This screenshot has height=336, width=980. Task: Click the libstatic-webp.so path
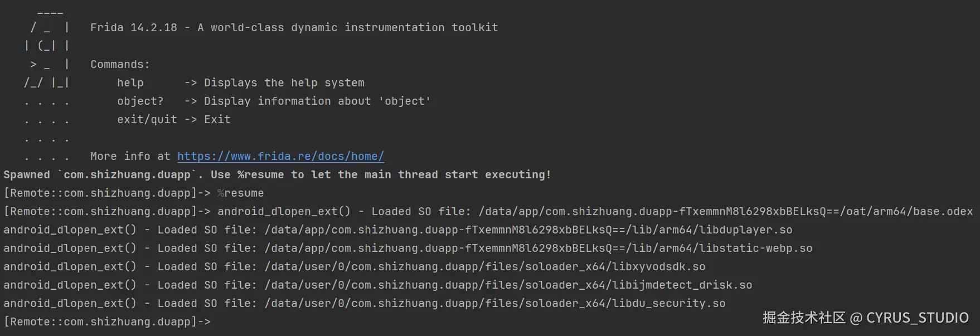pos(538,249)
